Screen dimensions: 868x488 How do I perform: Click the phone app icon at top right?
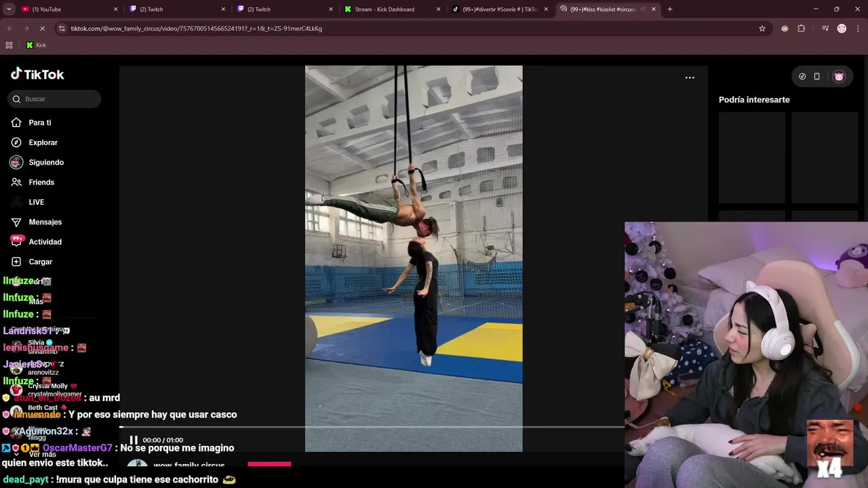817,77
